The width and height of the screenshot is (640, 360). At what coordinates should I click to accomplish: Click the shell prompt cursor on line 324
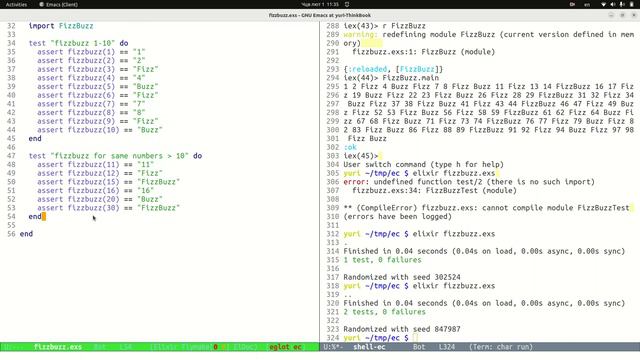[x=415, y=338]
